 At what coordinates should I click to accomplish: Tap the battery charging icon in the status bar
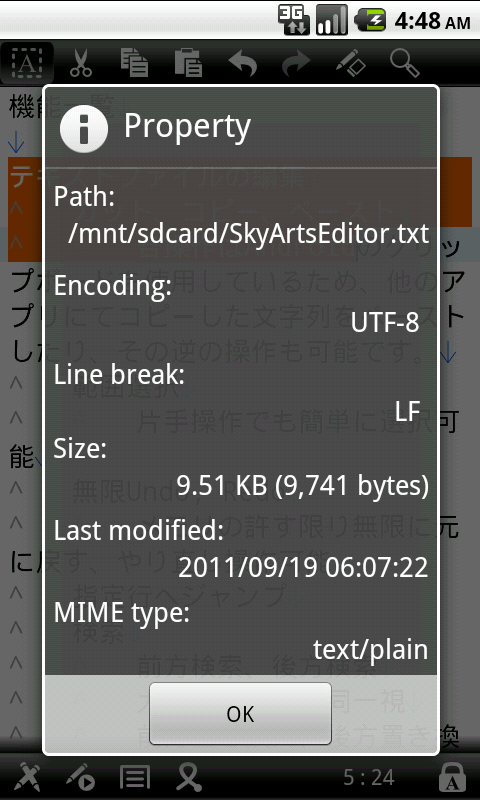[x=371, y=20]
